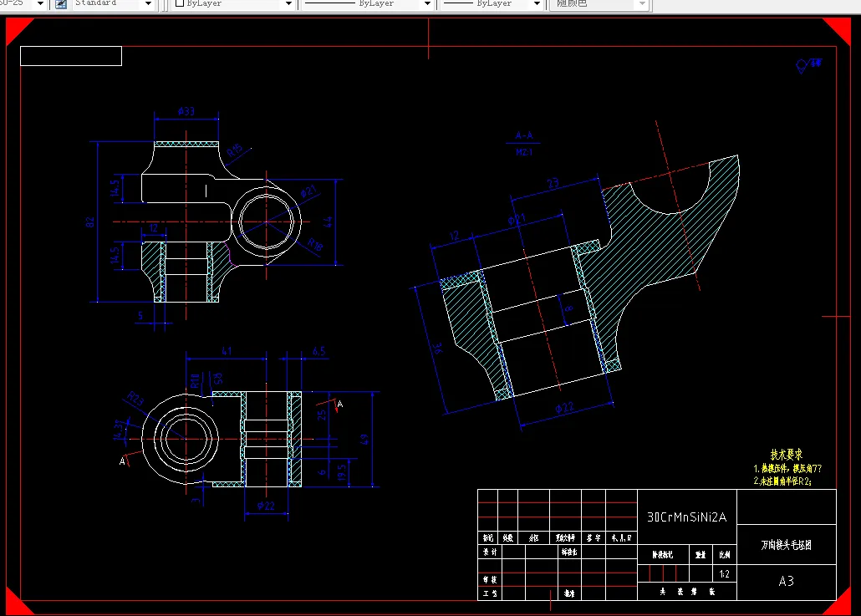Select the 比例 title block label
The height and width of the screenshot is (616, 861).
pos(724,555)
